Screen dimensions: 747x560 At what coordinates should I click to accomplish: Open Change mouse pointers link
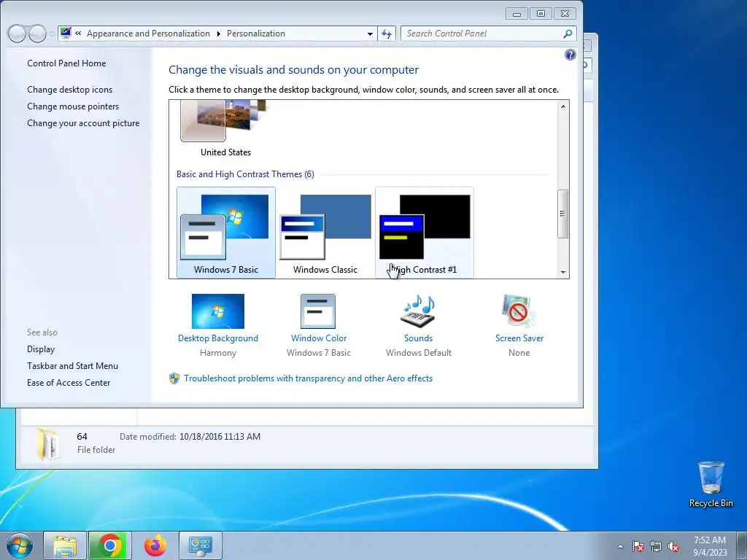tap(73, 106)
